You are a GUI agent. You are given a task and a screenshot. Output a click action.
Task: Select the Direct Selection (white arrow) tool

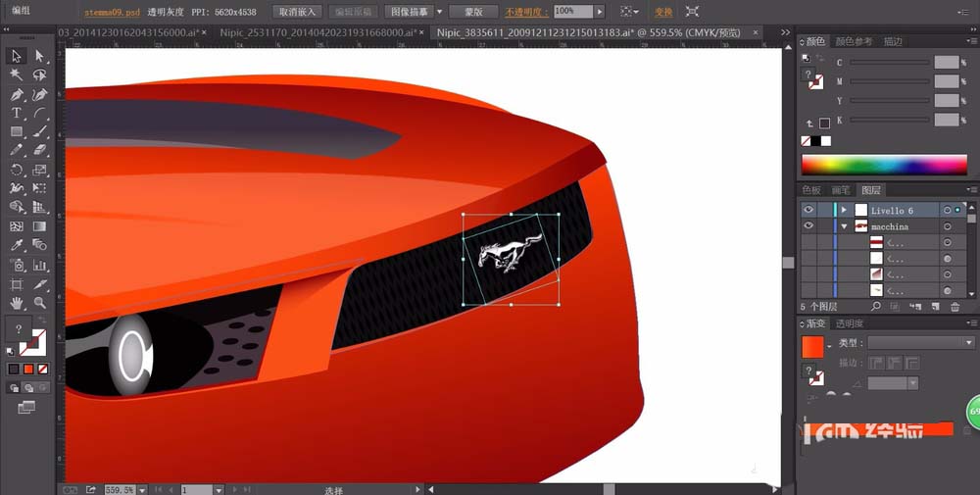tap(40, 56)
